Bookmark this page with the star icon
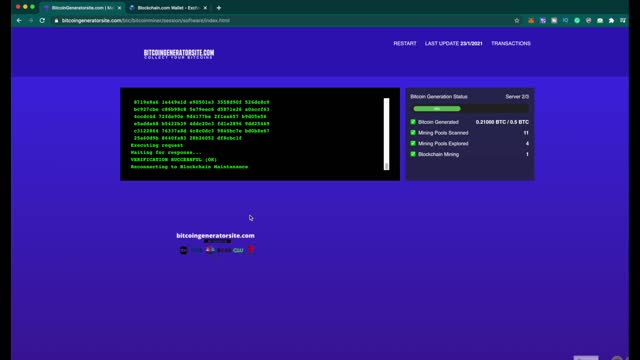The height and width of the screenshot is (360, 640). coord(517,20)
